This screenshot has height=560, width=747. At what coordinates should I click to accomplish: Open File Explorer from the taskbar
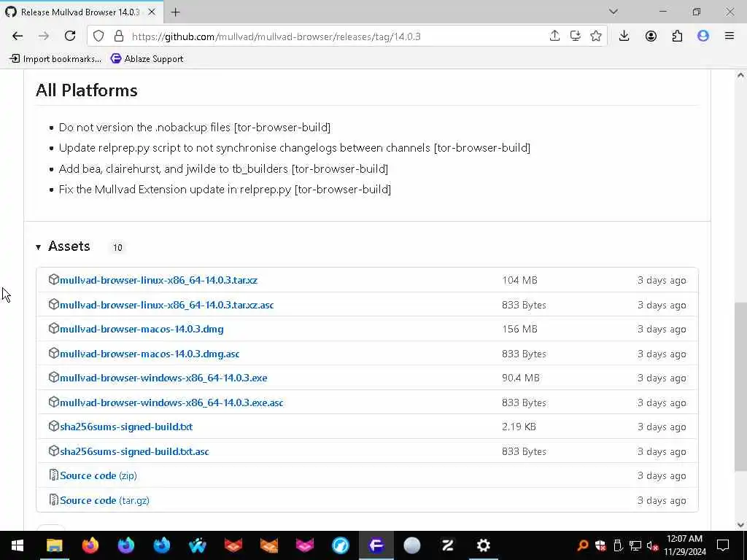tap(54, 545)
